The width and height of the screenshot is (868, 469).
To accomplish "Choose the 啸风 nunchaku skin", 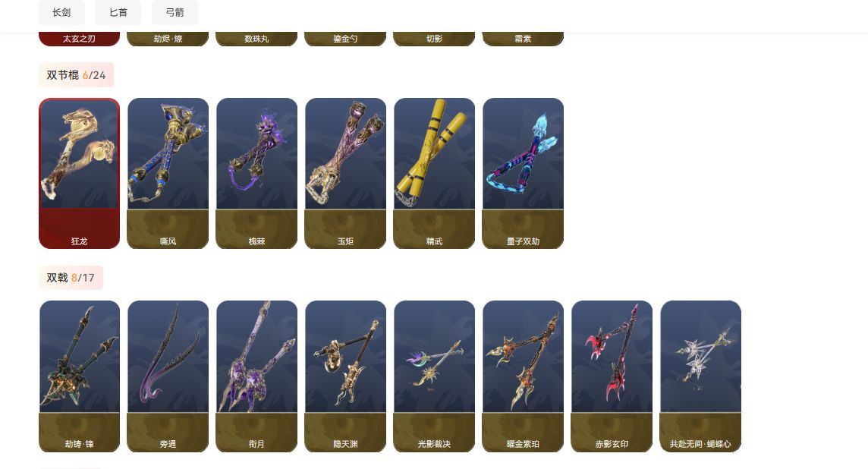I will [x=168, y=173].
